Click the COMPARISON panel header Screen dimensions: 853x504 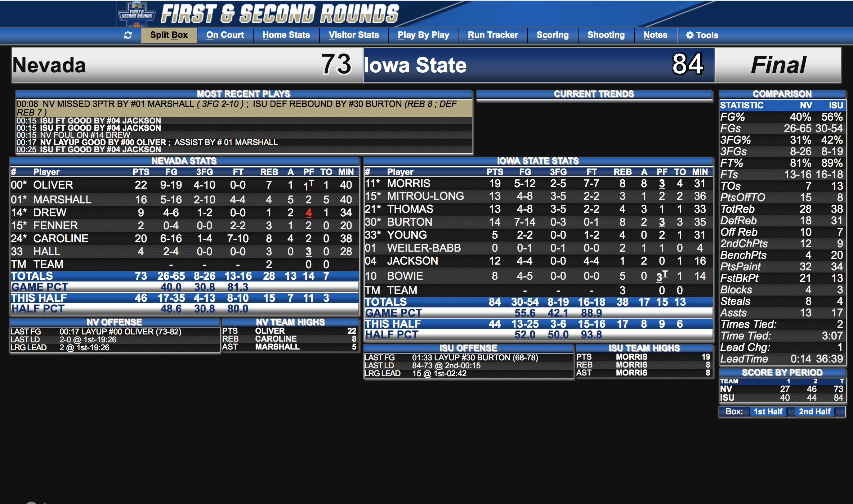coord(782,94)
